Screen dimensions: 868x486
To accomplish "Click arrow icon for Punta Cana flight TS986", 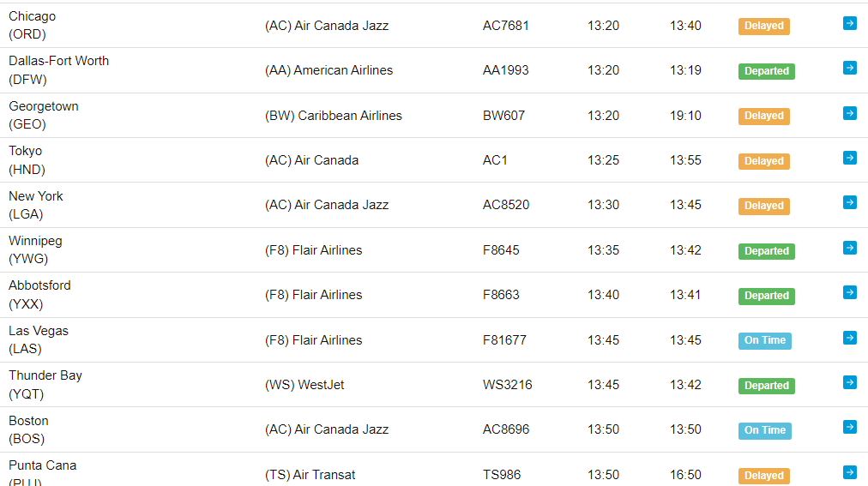I will 850,472.
